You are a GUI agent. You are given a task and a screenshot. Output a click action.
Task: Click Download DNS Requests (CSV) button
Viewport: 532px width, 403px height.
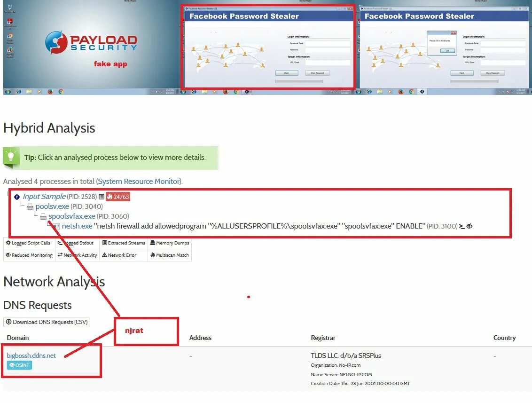47,322
